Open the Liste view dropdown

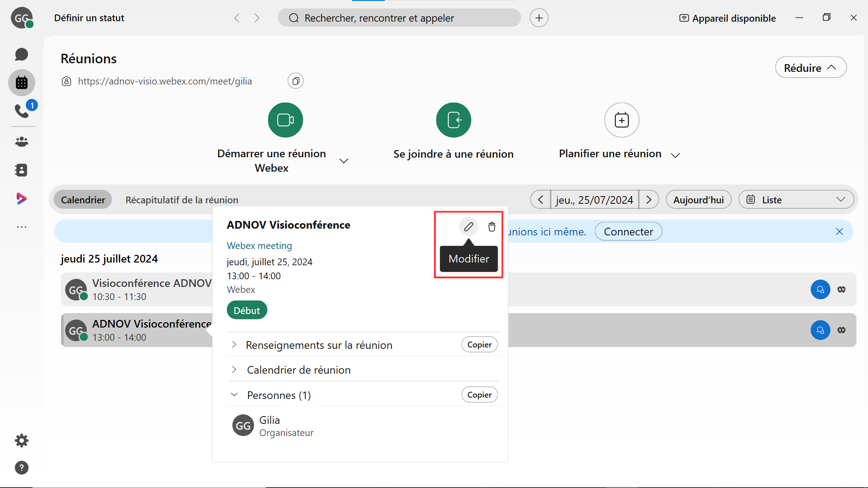(x=796, y=200)
